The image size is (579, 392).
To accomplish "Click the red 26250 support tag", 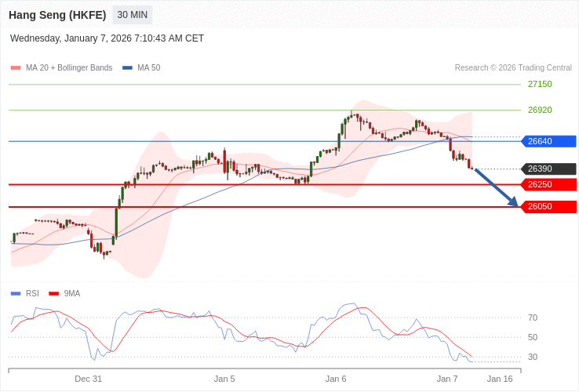I will tap(548, 184).
